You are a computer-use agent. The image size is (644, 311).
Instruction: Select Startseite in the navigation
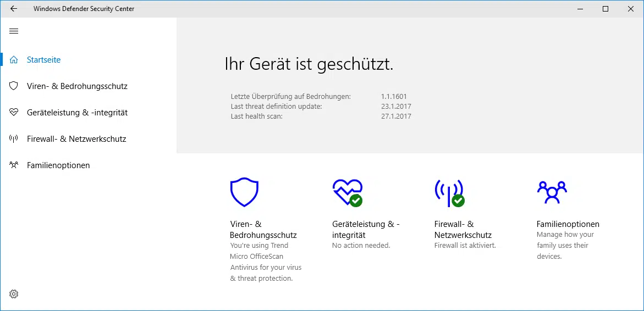[43, 60]
